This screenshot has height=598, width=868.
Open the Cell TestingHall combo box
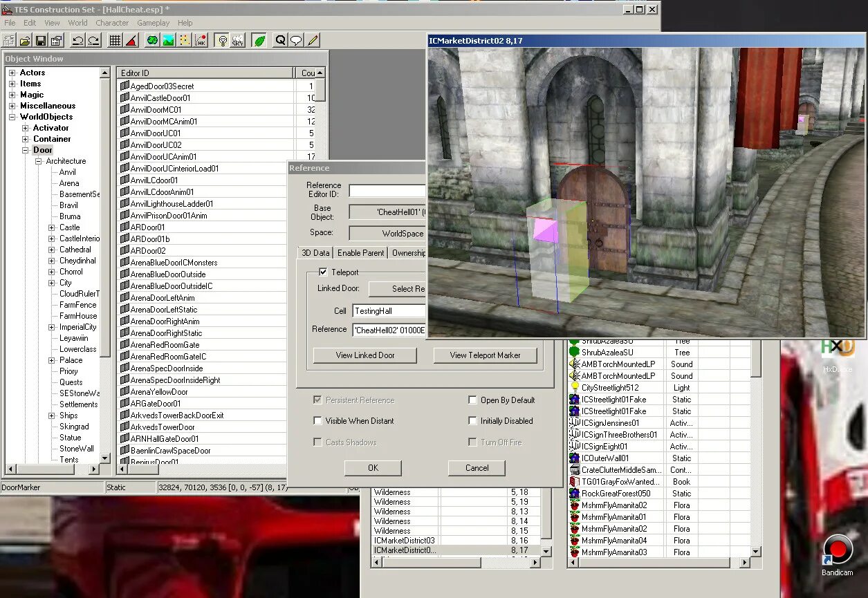coord(389,311)
